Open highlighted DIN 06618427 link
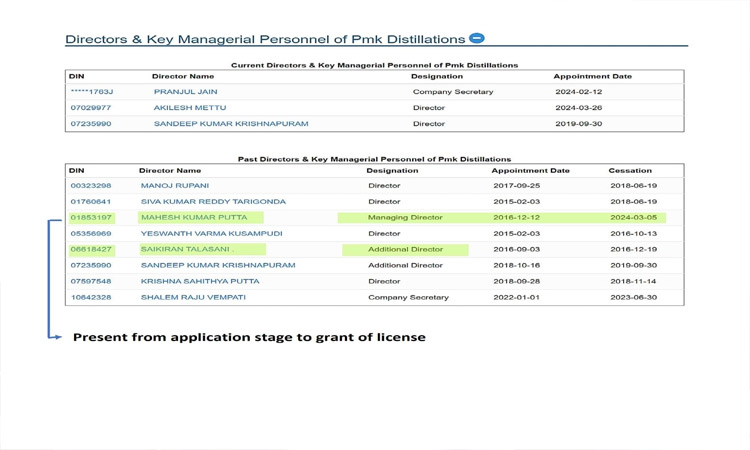This screenshot has height=450, width=750. [x=91, y=249]
